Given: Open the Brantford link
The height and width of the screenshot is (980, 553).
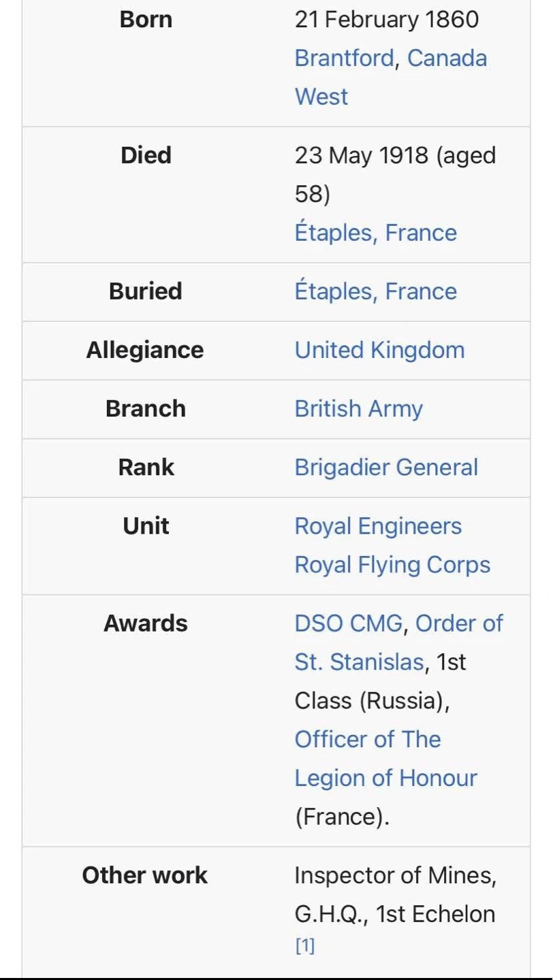Looking at the screenshot, I should click(344, 59).
